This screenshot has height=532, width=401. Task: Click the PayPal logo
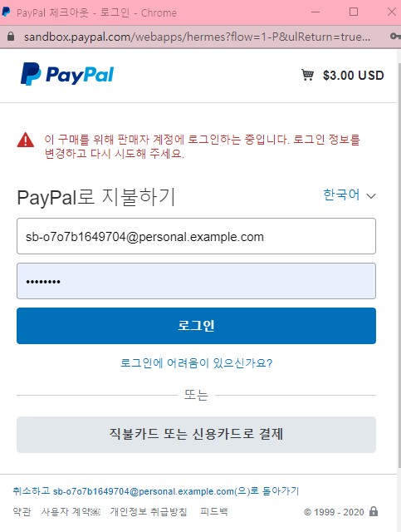tap(67, 74)
